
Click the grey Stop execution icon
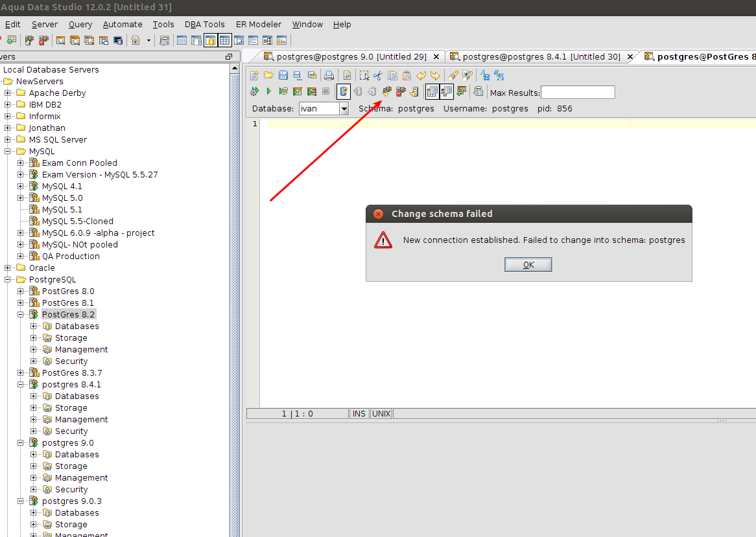coord(326,91)
